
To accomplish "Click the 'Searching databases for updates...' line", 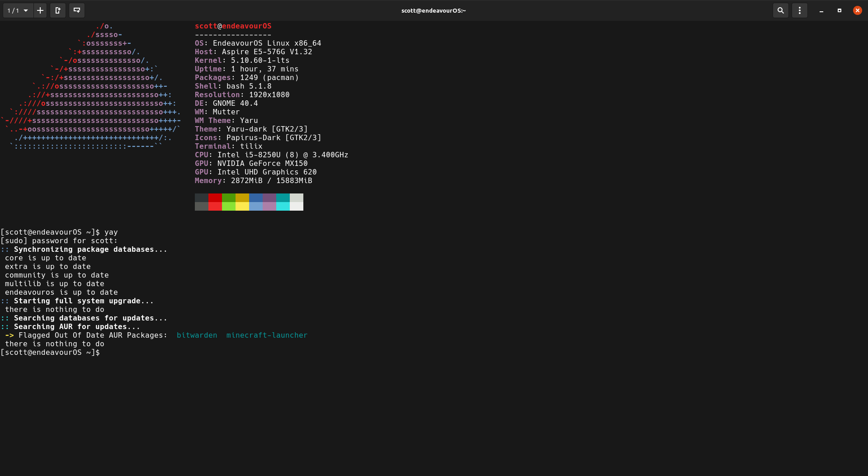I will (x=84, y=318).
